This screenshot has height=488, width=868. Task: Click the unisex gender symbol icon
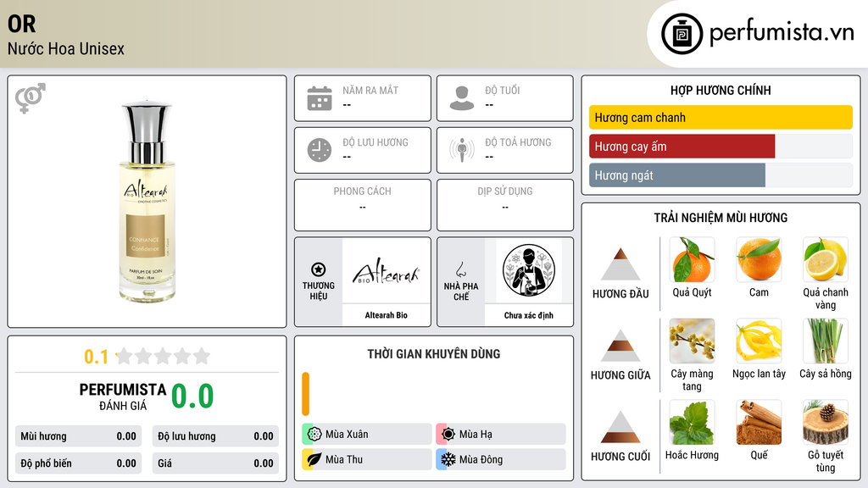(x=31, y=98)
